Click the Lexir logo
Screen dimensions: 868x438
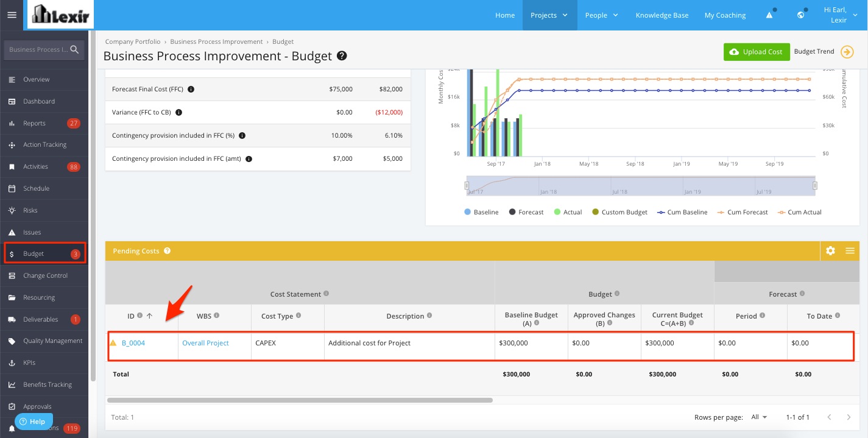pyautogui.click(x=61, y=15)
